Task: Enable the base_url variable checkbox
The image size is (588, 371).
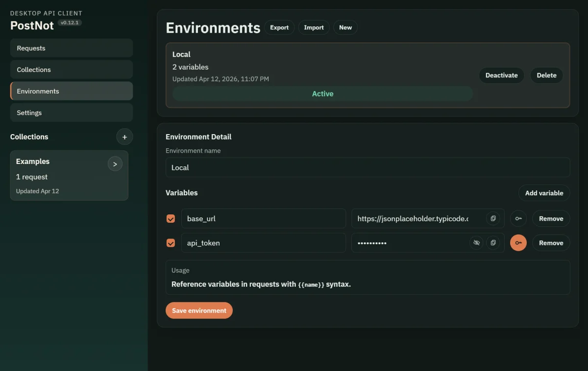Action: (x=171, y=218)
